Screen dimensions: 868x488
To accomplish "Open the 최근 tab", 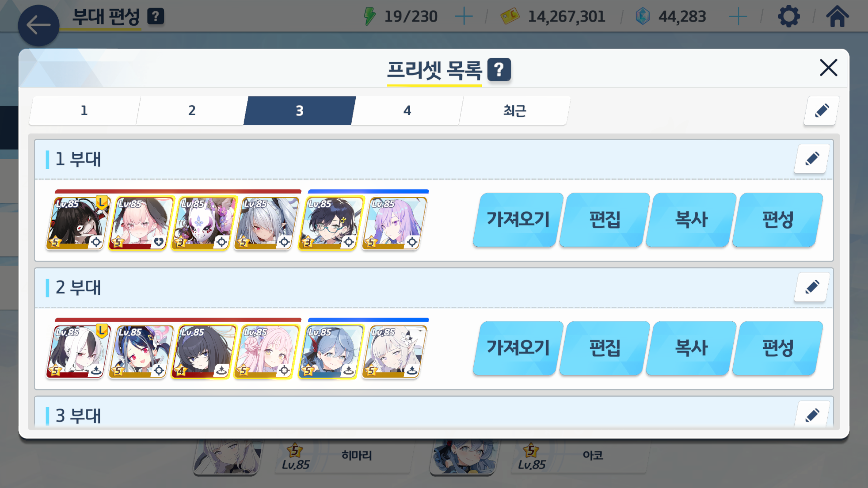I will pyautogui.click(x=514, y=111).
